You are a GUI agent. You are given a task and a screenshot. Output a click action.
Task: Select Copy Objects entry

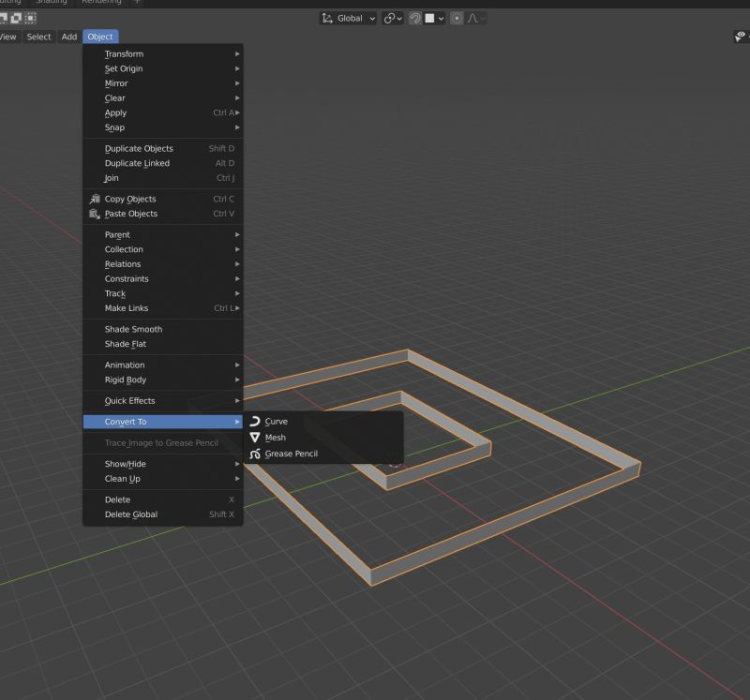coord(163,199)
